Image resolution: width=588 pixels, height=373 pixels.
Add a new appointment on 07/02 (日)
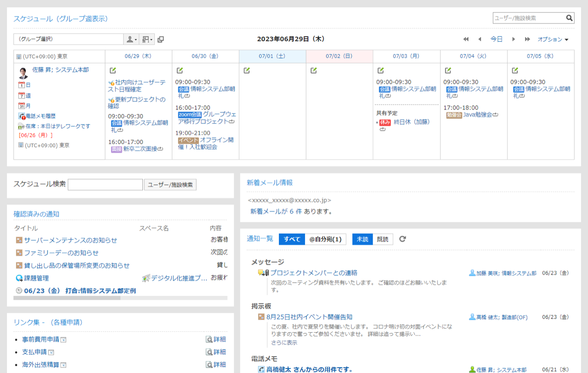point(314,70)
